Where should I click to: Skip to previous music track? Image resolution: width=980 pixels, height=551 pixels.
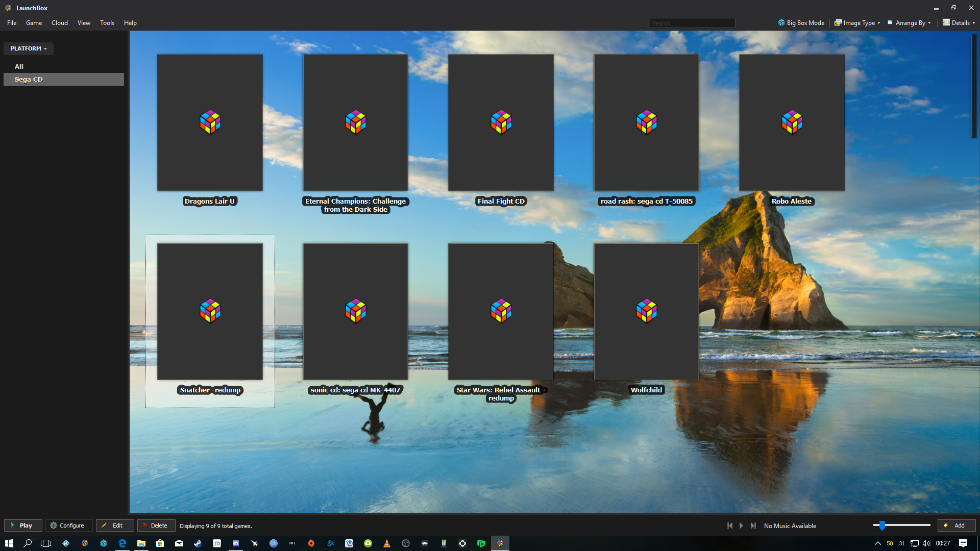(730, 525)
